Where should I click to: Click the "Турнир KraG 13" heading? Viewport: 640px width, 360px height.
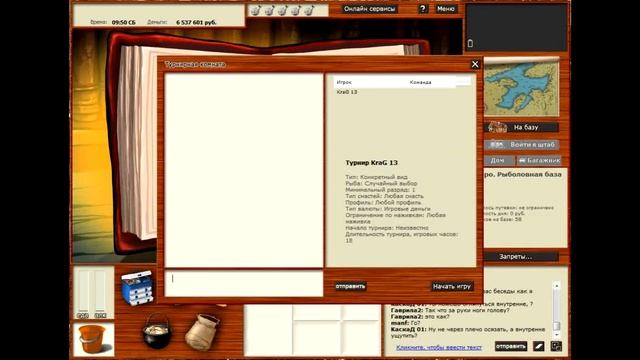(x=371, y=162)
